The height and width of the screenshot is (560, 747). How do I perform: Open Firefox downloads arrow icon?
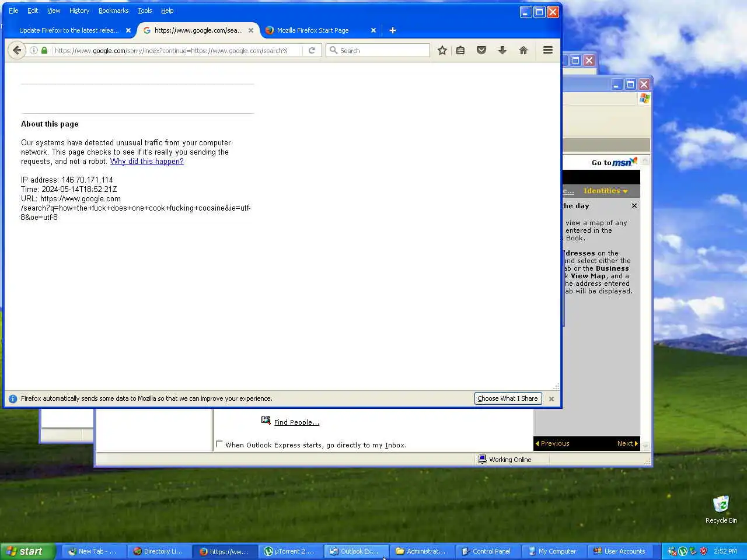pyautogui.click(x=502, y=50)
